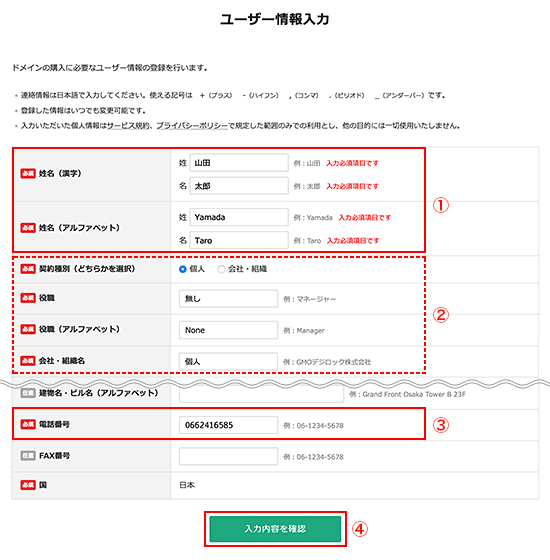Click the kanji 姓 field containing 山田
The width and height of the screenshot is (550, 560).
pos(239,163)
